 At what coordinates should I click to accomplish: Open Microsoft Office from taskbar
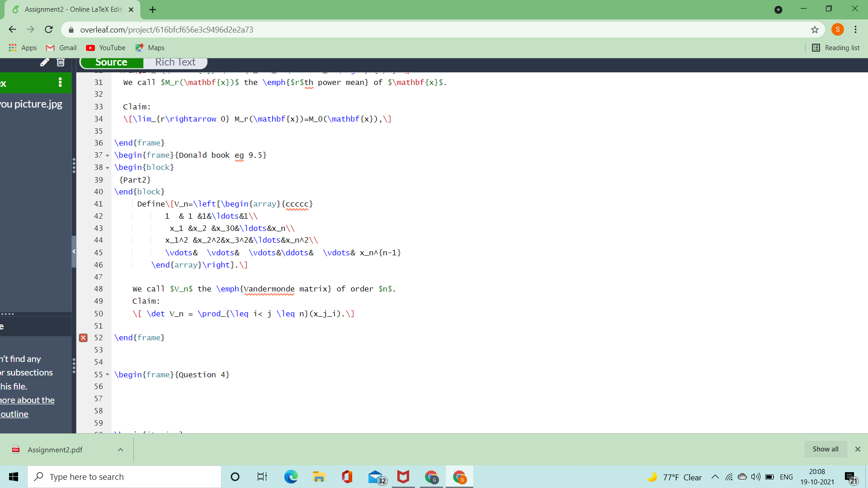pyautogui.click(x=347, y=477)
